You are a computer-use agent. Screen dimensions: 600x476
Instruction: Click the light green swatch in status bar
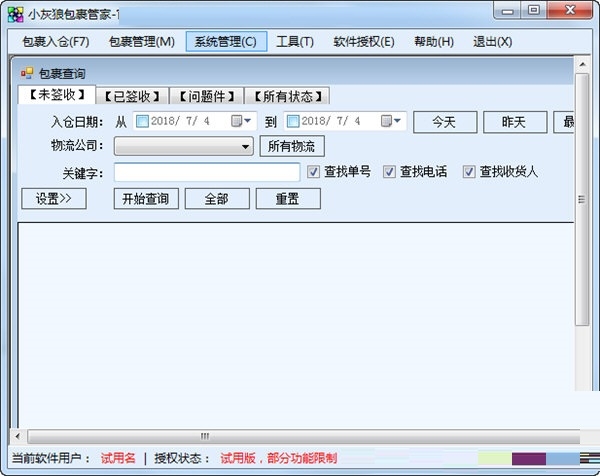coord(495,458)
